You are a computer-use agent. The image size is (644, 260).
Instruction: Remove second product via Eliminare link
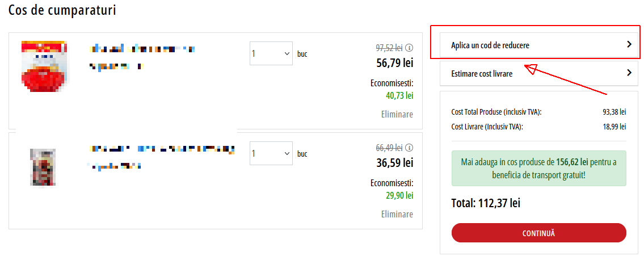click(x=397, y=214)
